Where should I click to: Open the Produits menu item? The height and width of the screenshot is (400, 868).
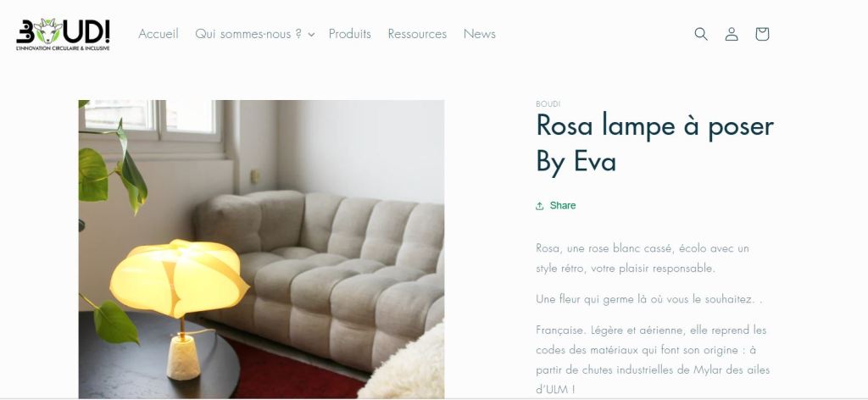350,34
